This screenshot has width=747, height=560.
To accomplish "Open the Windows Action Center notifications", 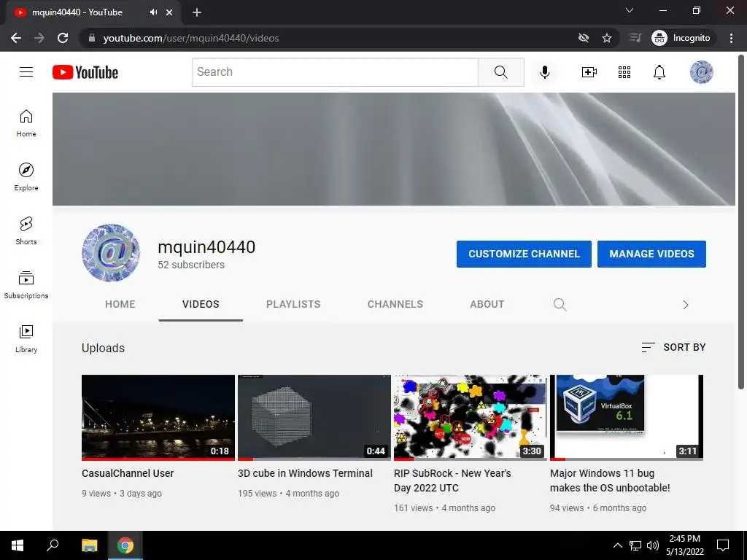I will click(x=723, y=545).
